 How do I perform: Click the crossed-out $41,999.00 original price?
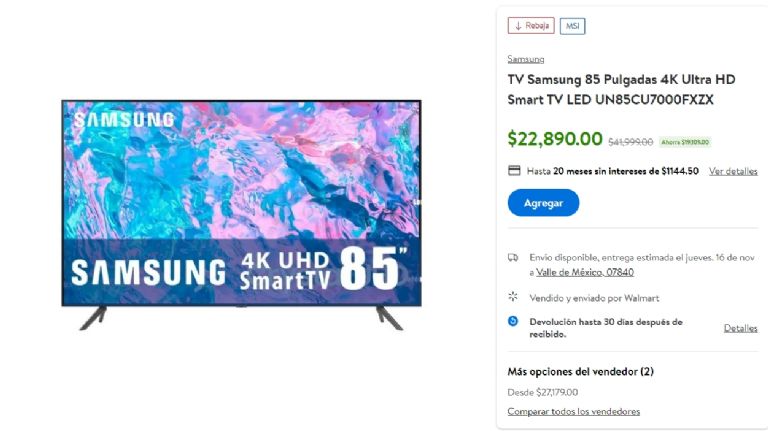click(x=630, y=142)
